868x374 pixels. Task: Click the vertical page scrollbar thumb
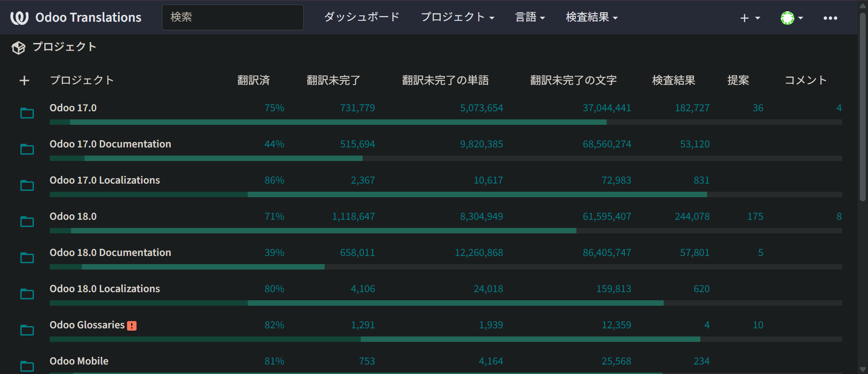[863, 106]
